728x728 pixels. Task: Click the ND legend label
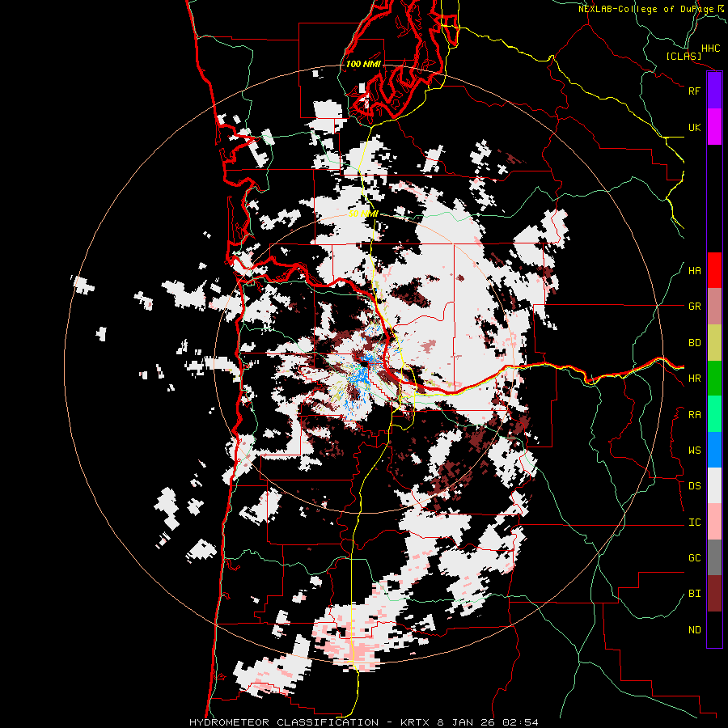pos(694,630)
